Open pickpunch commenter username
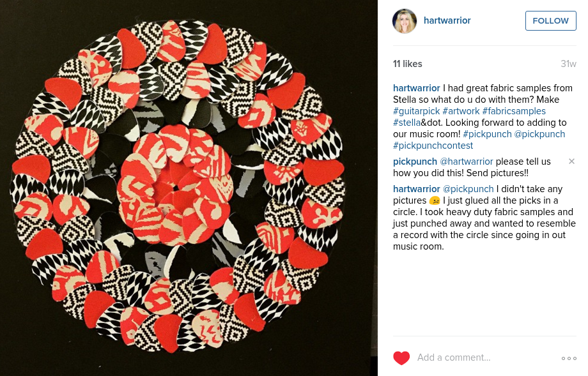Viewport: 588px width, 376px height. (x=415, y=162)
